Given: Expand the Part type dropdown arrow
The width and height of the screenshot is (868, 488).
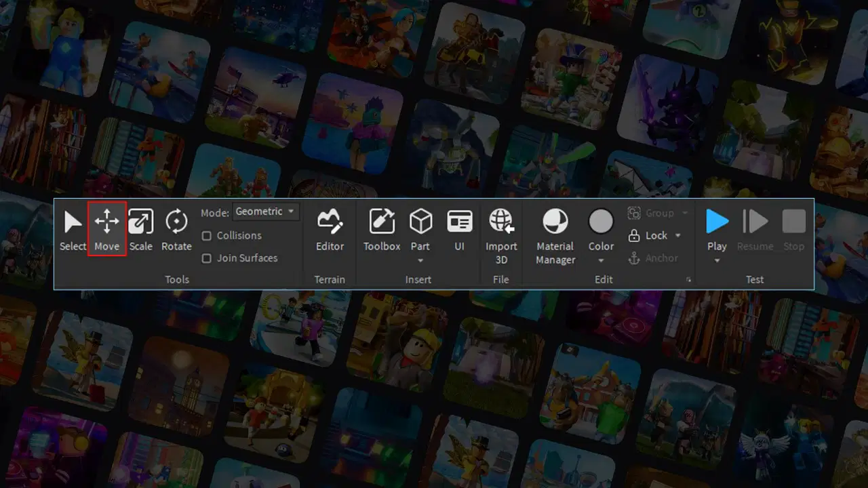Looking at the screenshot, I should (x=420, y=260).
